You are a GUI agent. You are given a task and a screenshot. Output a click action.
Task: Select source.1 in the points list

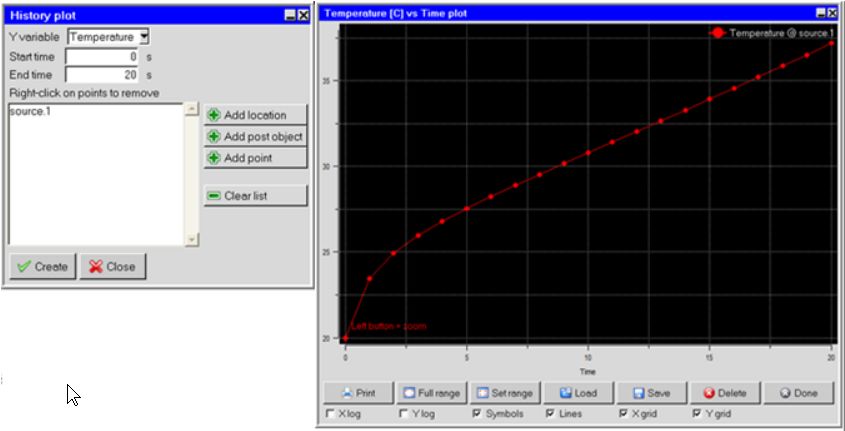coord(30,112)
